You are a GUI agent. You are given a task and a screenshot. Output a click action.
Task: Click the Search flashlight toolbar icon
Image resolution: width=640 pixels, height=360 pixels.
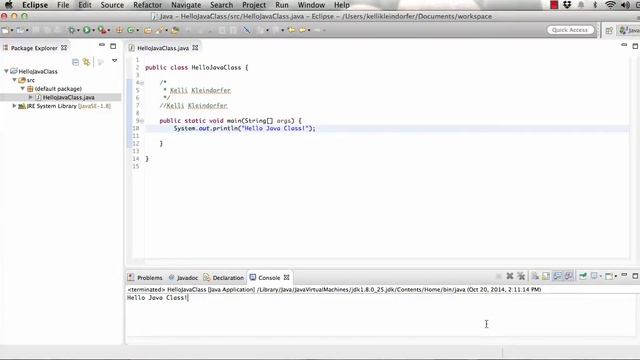(160, 30)
